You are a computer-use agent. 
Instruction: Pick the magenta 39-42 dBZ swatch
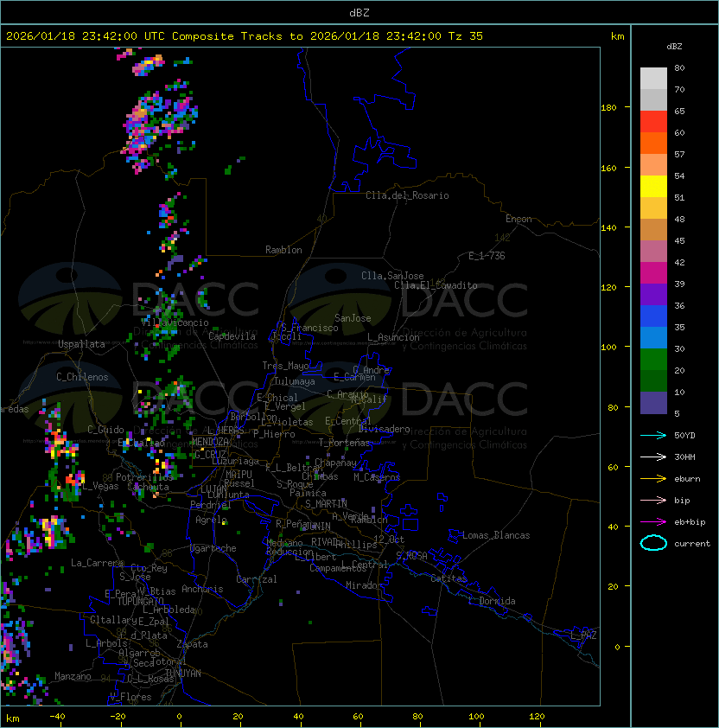click(653, 273)
